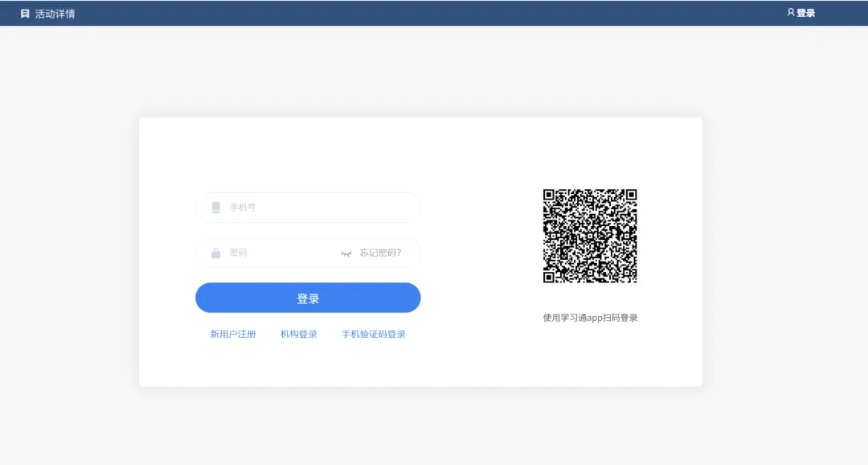Image resolution: width=868 pixels, height=465 pixels.
Task: Switch to 手机验证码登录
Action: (374, 334)
